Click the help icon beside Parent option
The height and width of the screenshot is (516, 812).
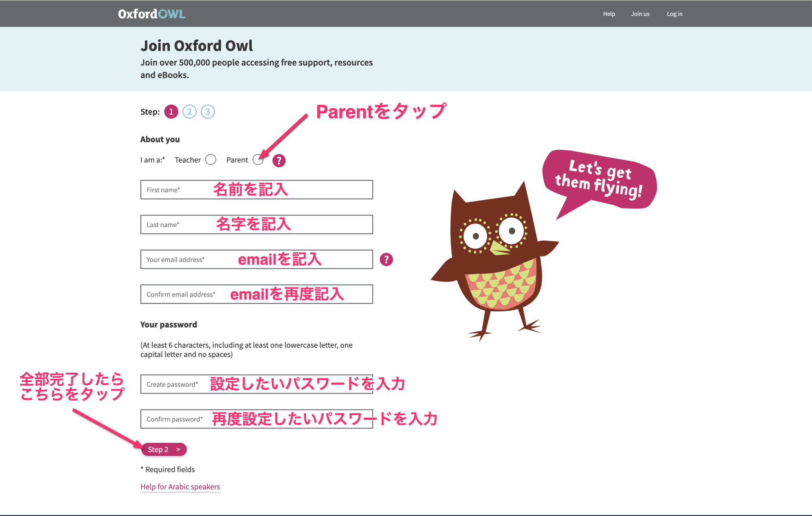point(279,160)
